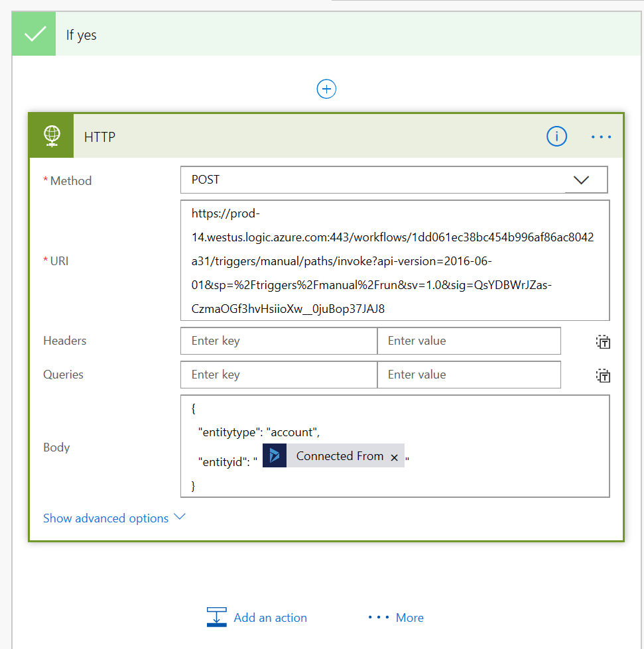Screen dimensions: 644x649
Task: Open the HTTP action ellipsis menu
Action: (601, 137)
